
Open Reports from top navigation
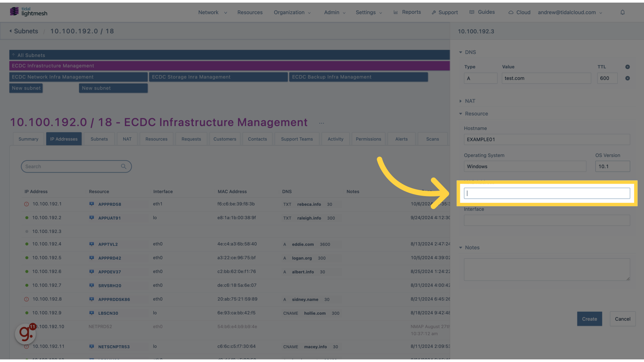coord(407,12)
